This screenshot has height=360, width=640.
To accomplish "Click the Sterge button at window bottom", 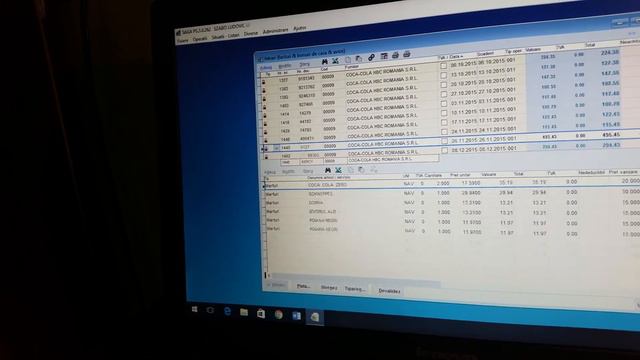I will (x=329, y=288).
